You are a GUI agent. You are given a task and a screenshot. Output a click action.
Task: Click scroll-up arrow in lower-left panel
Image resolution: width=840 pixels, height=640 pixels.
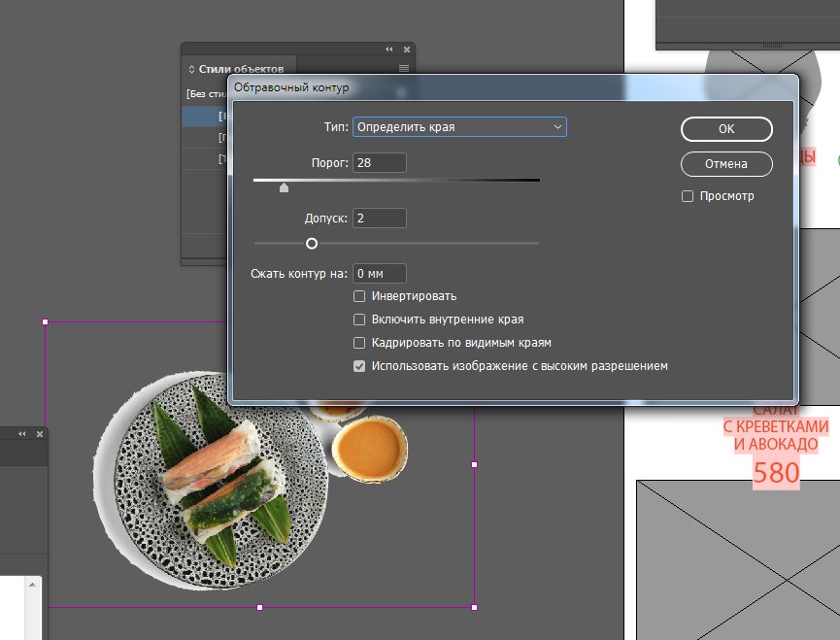click(x=32, y=585)
